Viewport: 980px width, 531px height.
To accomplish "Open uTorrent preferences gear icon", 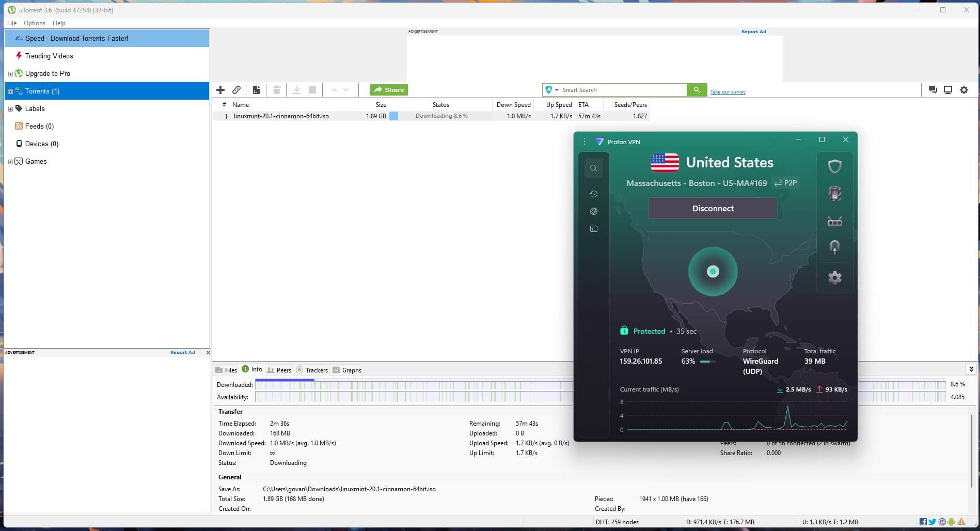I will coord(964,90).
